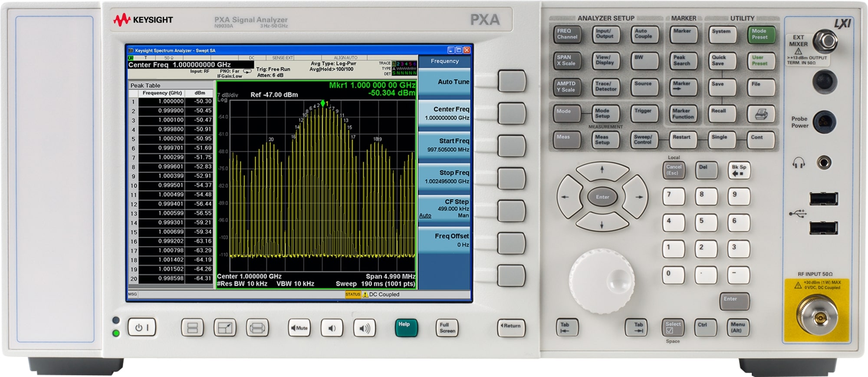Click the printer icon key
The width and height of the screenshot is (868, 377).
click(x=761, y=114)
